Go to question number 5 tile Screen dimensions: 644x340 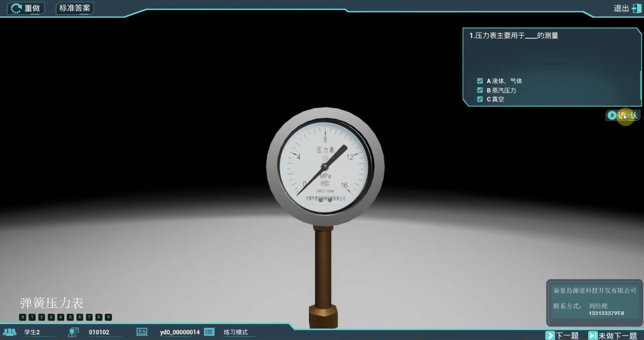[x=70, y=317]
